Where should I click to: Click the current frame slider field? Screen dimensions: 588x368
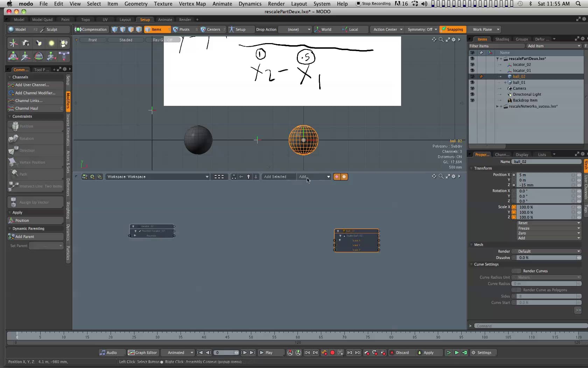226,353
